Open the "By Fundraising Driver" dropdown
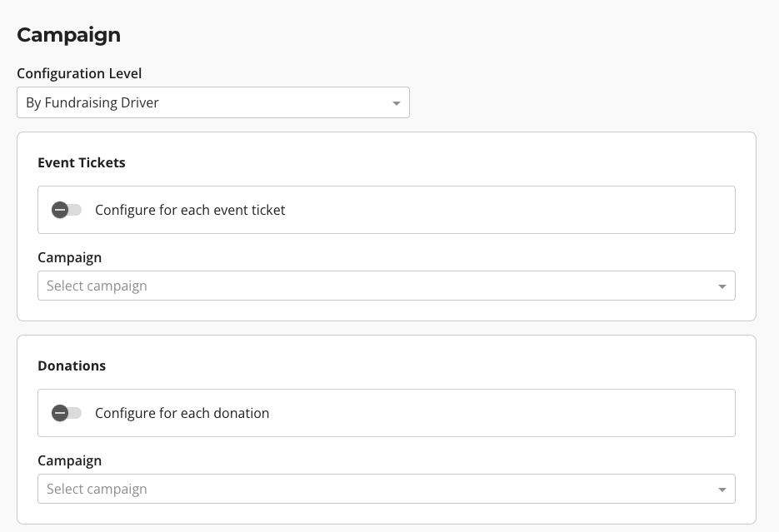Screen dimensions: 779x532 coord(213,102)
